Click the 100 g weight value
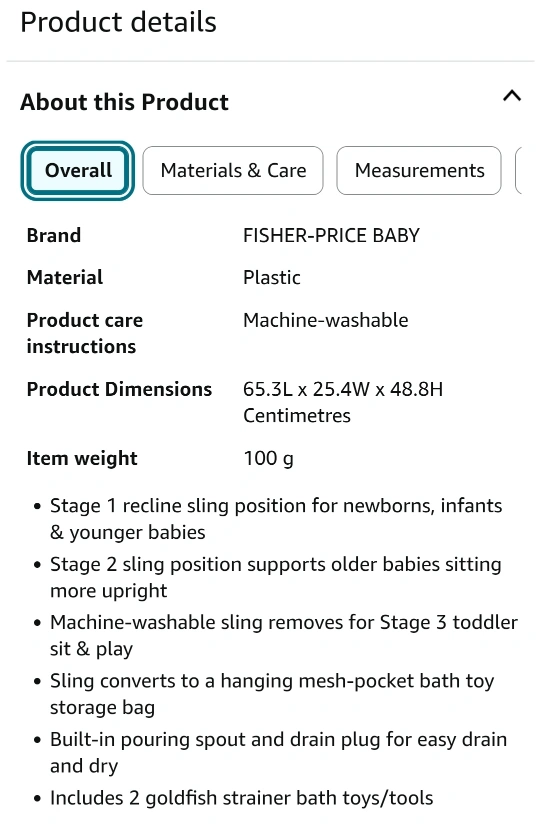The height and width of the screenshot is (832, 540). pyautogui.click(x=268, y=458)
